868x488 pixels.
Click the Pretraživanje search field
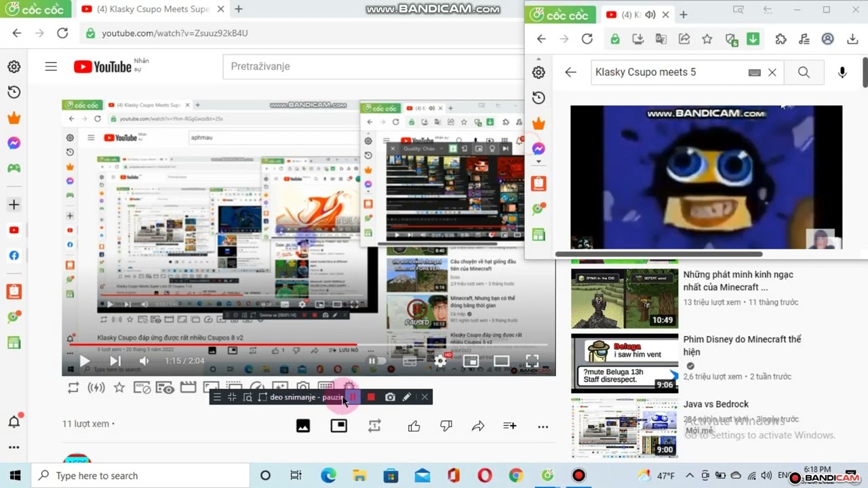373,66
